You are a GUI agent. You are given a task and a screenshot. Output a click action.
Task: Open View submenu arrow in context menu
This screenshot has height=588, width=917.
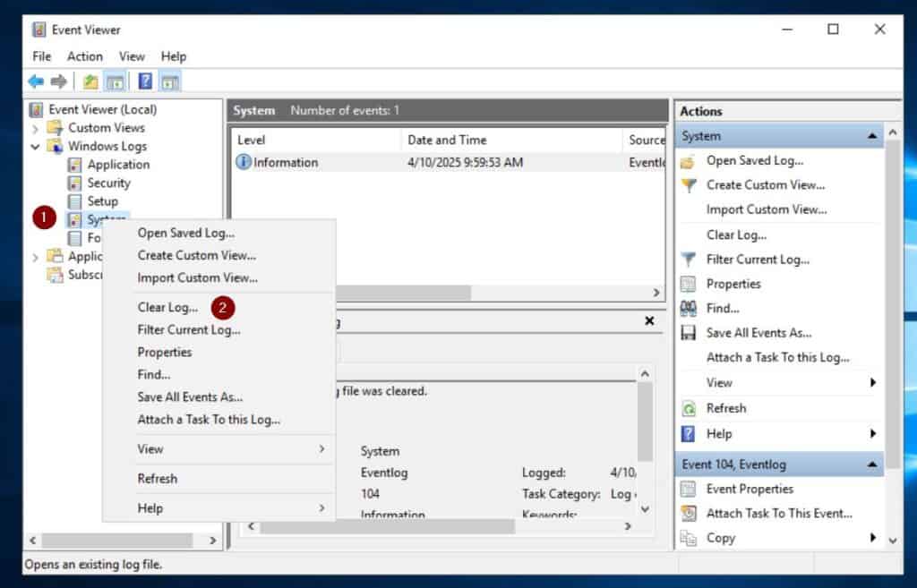point(321,448)
